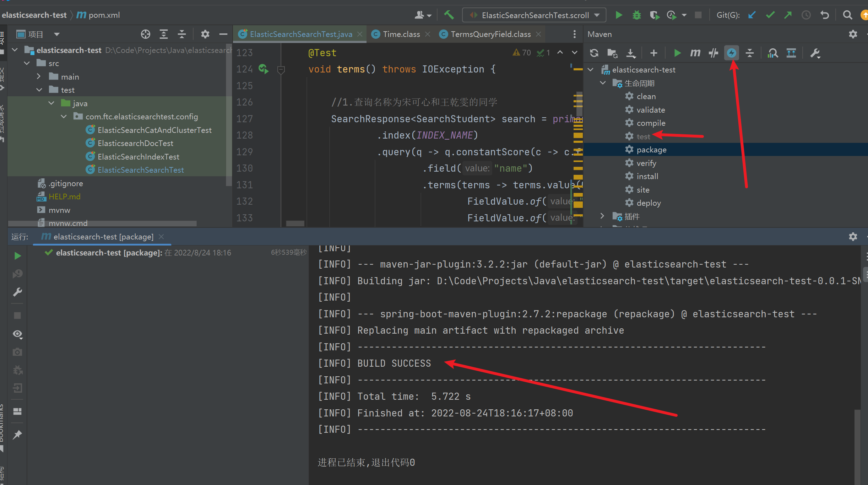Expand all in project panel

tap(163, 34)
